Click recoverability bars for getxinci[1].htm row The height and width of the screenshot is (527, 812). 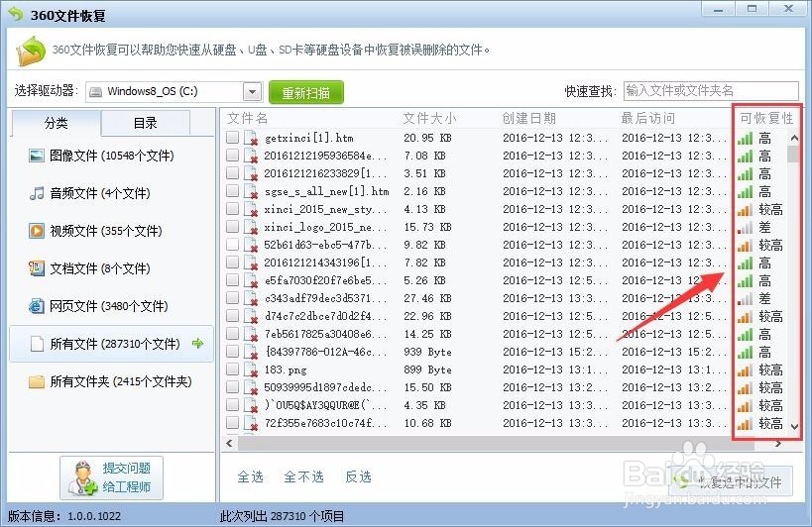tap(745, 138)
